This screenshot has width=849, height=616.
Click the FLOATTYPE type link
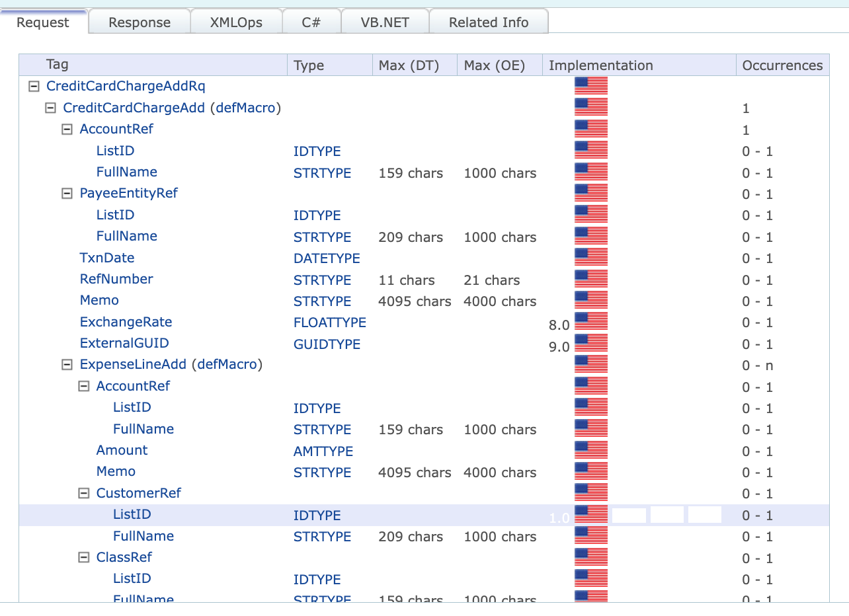click(330, 323)
